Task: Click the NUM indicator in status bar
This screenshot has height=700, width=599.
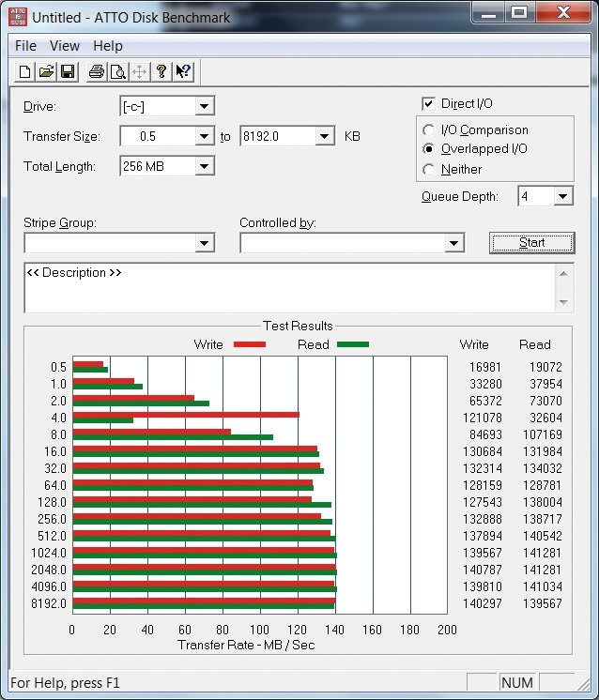Action: [x=516, y=682]
